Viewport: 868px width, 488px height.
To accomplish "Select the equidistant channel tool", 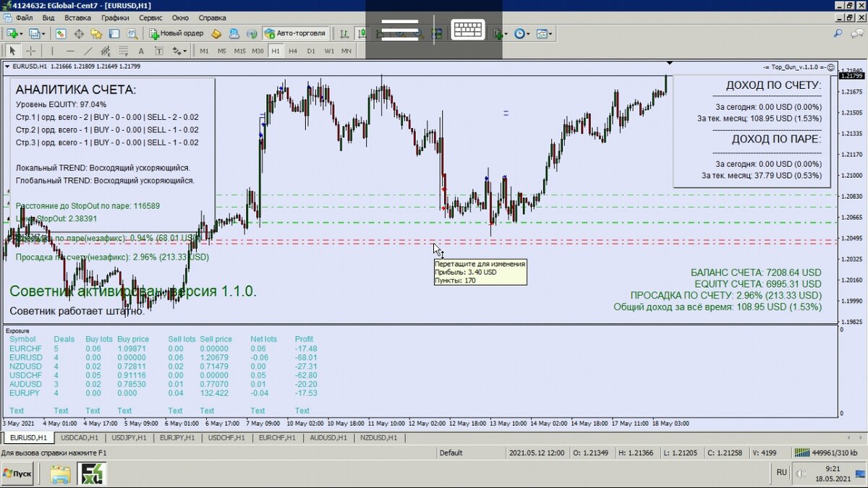I will 106,51.
